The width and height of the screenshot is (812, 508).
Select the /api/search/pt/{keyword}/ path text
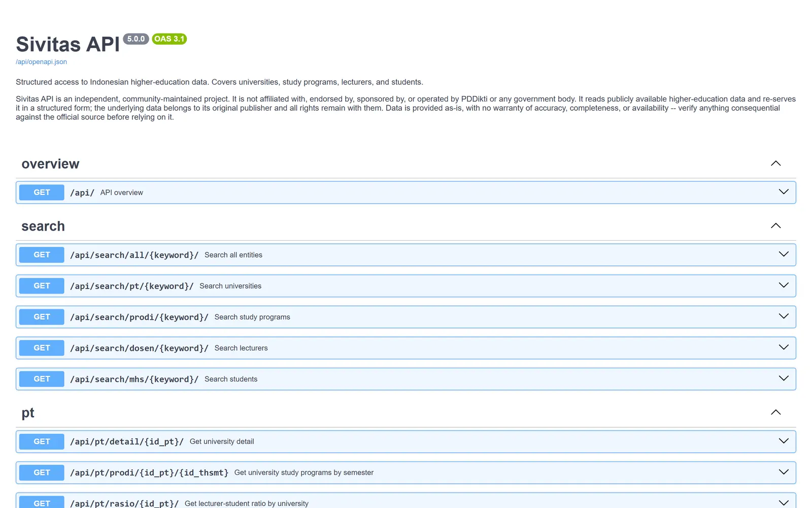coord(131,286)
